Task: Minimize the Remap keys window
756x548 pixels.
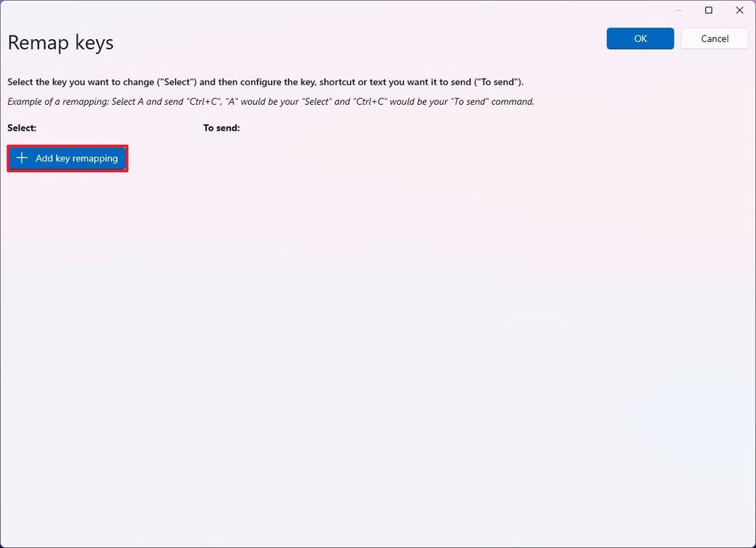Action: (677, 10)
